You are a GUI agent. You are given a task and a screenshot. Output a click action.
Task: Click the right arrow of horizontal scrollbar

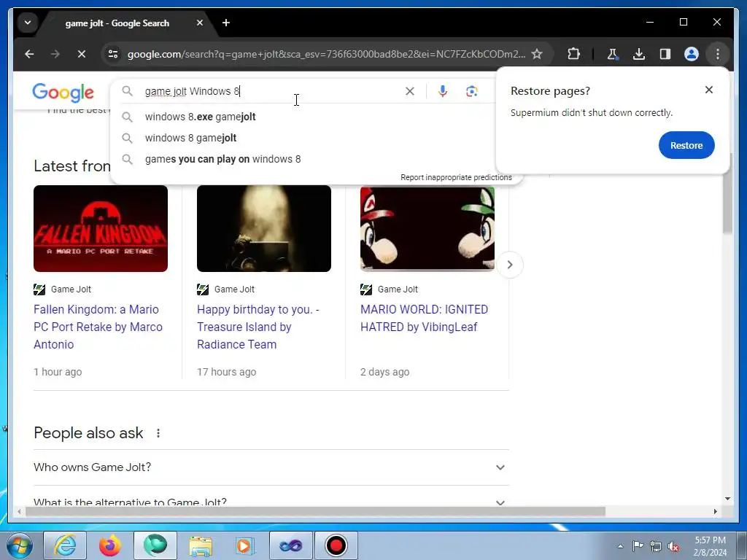coord(715,511)
